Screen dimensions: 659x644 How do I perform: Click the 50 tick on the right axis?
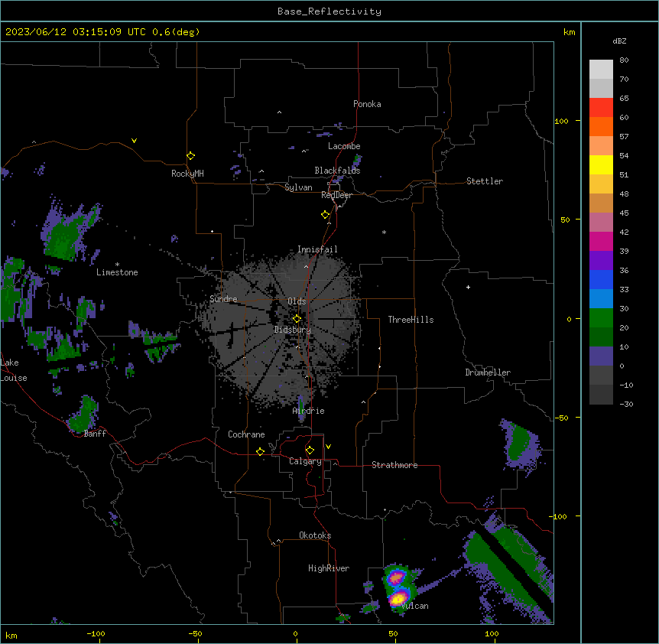[565, 220]
